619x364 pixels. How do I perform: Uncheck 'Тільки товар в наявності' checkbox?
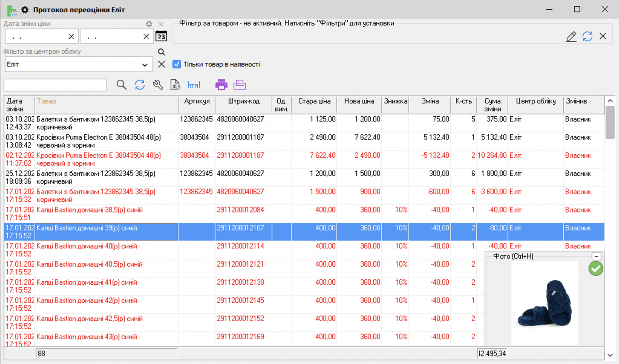(177, 64)
